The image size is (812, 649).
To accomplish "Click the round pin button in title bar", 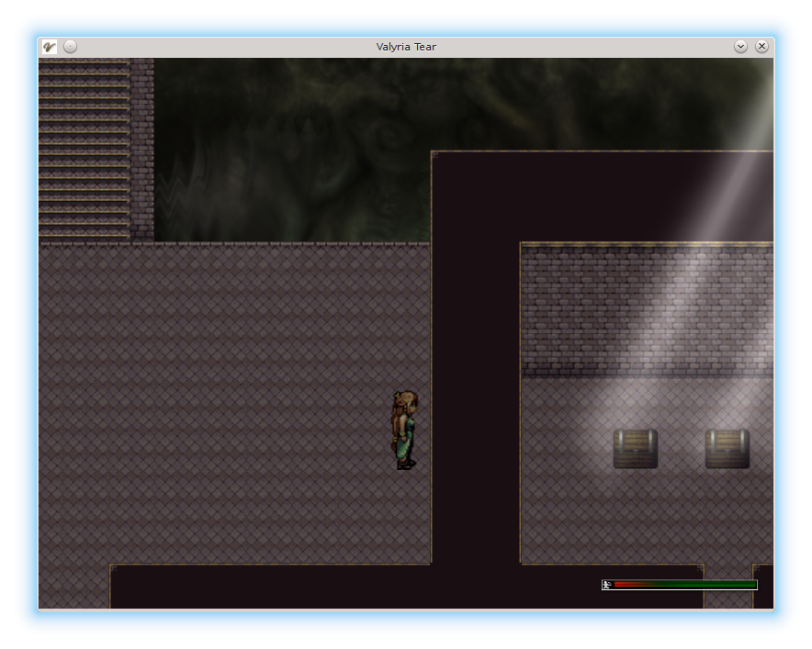I will coord(71,47).
